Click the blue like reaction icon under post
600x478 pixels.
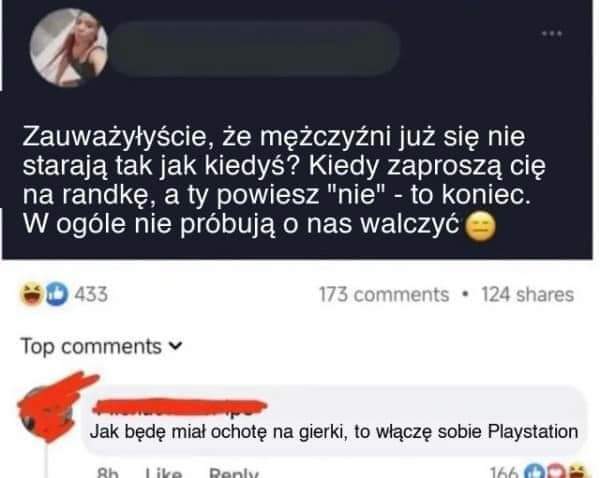(x=57, y=294)
